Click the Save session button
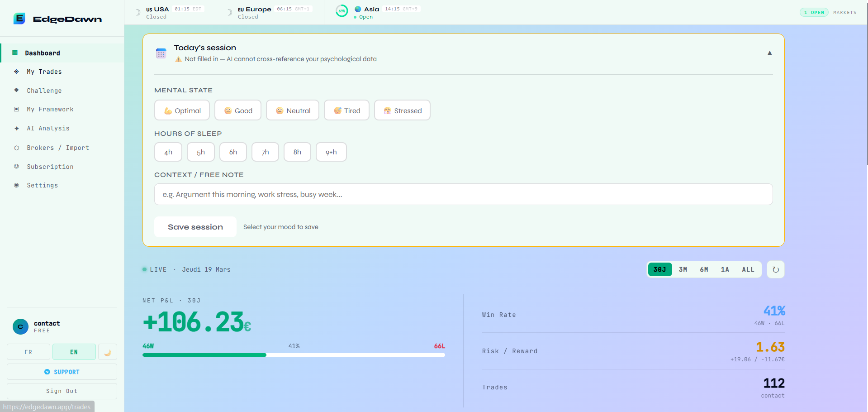868x412 pixels. (195, 227)
